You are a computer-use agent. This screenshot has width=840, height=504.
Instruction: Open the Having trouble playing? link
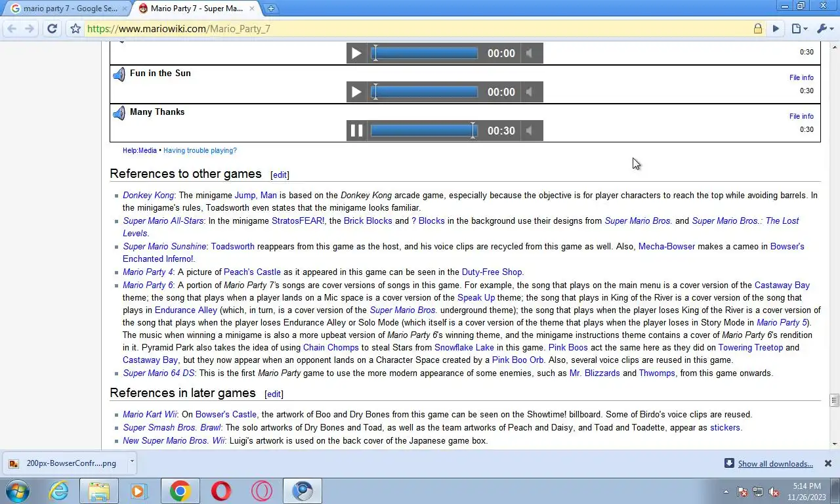(x=200, y=150)
